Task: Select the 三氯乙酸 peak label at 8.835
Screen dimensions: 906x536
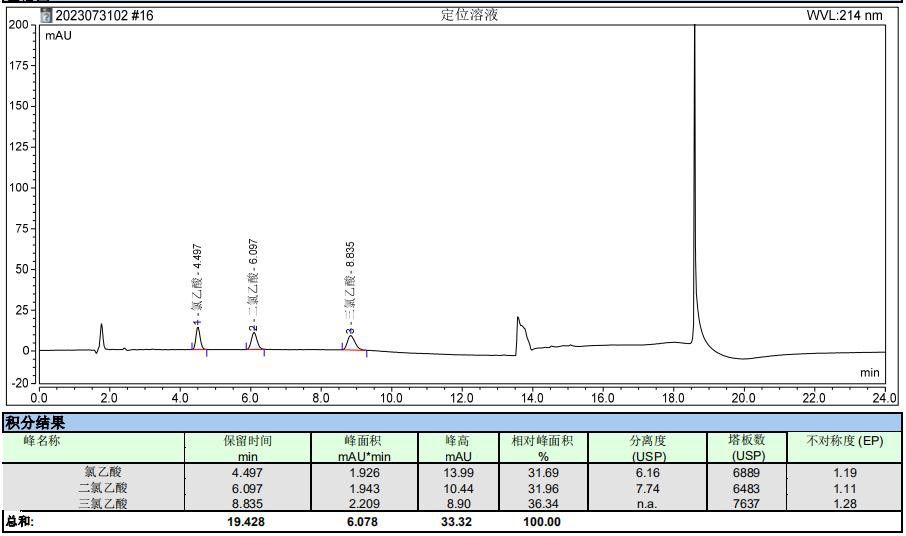Action: click(350, 287)
